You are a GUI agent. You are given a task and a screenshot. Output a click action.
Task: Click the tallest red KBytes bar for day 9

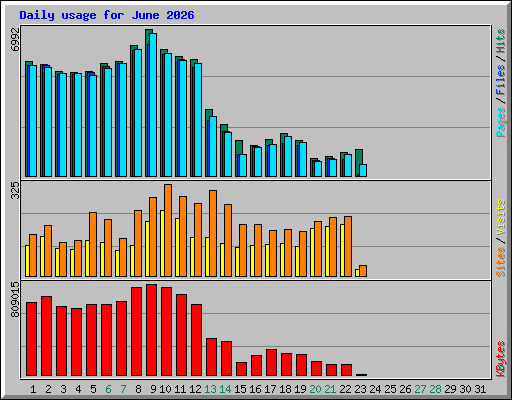(152, 330)
